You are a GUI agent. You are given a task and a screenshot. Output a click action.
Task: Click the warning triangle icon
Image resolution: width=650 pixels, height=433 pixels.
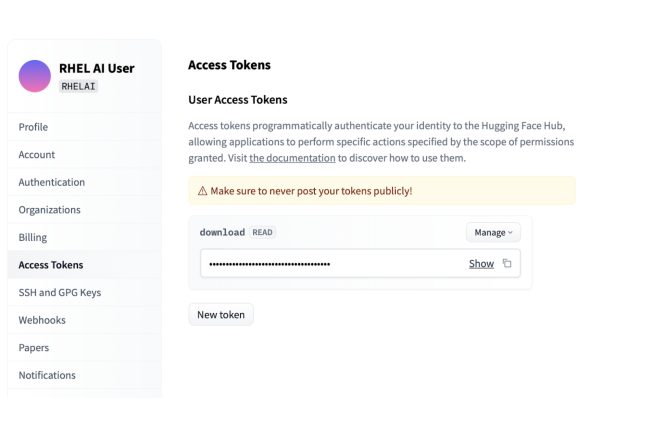(x=202, y=191)
